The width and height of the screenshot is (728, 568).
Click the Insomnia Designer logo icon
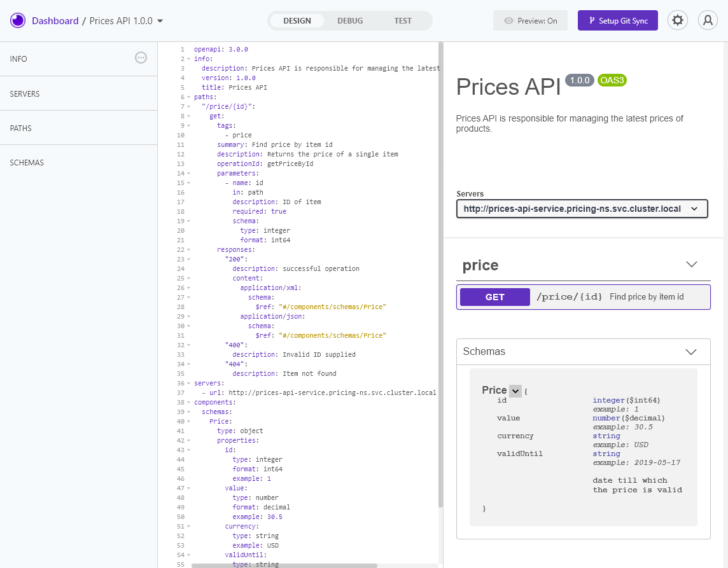18,20
